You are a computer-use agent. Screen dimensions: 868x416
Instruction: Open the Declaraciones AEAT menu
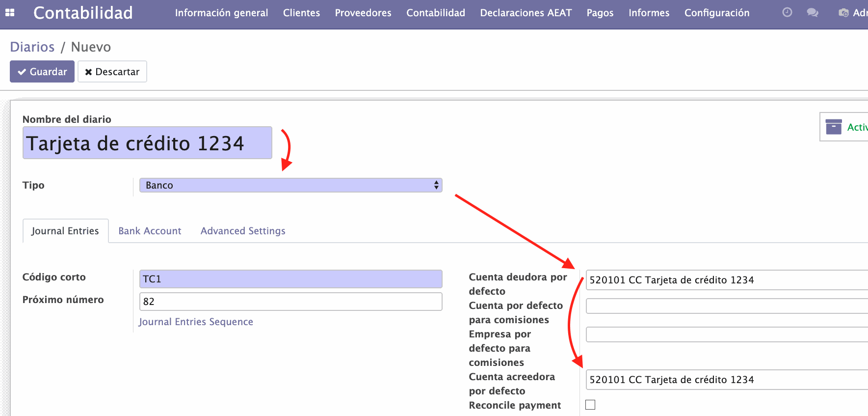pyautogui.click(x=526, y=13)
